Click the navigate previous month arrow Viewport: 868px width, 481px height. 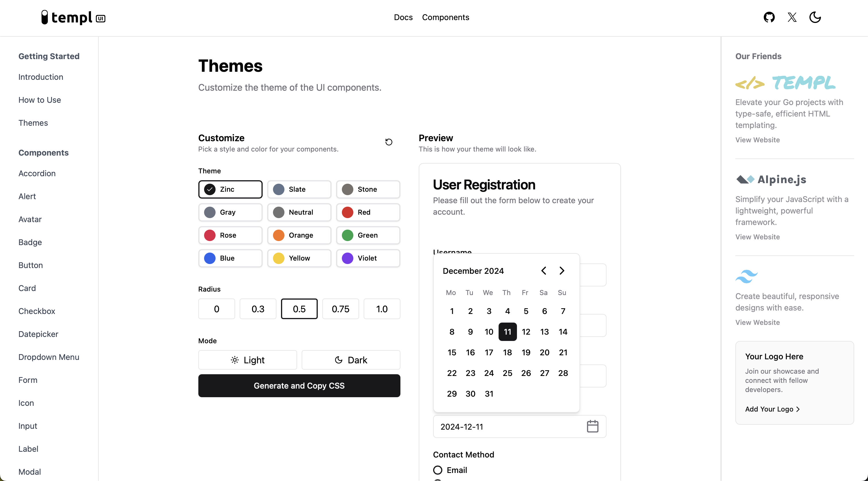[543, 271]
